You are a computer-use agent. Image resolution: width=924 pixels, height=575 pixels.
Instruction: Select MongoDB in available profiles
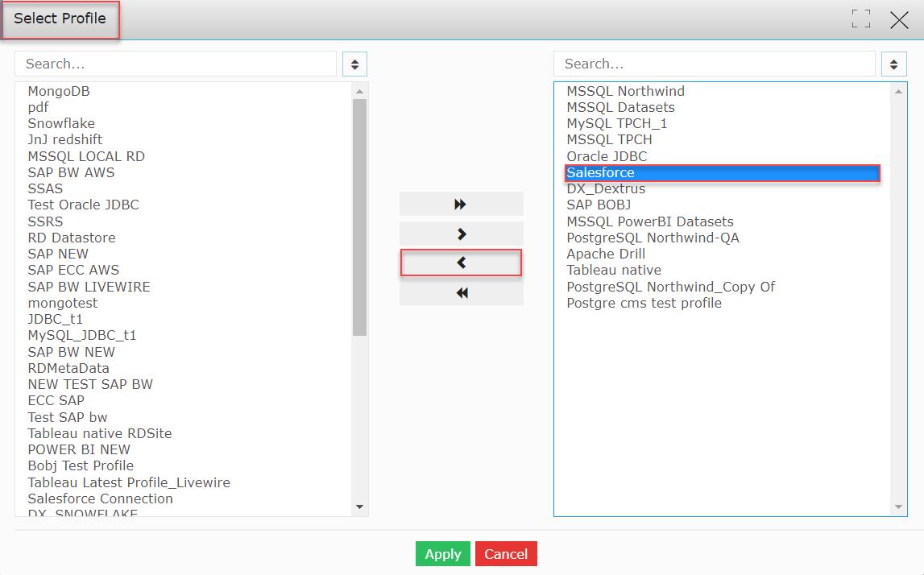click(x=58, y=91)
